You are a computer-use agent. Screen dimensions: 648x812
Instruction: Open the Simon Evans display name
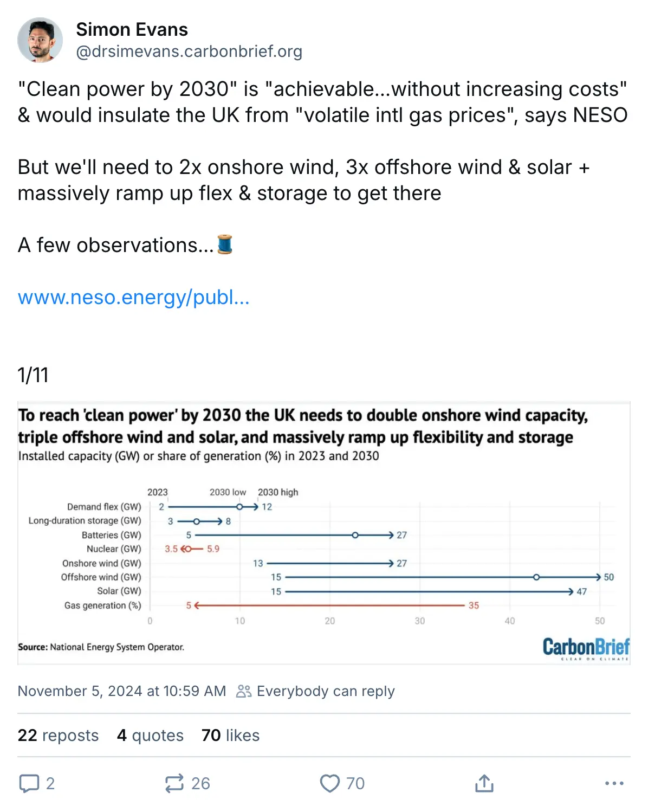132,29
